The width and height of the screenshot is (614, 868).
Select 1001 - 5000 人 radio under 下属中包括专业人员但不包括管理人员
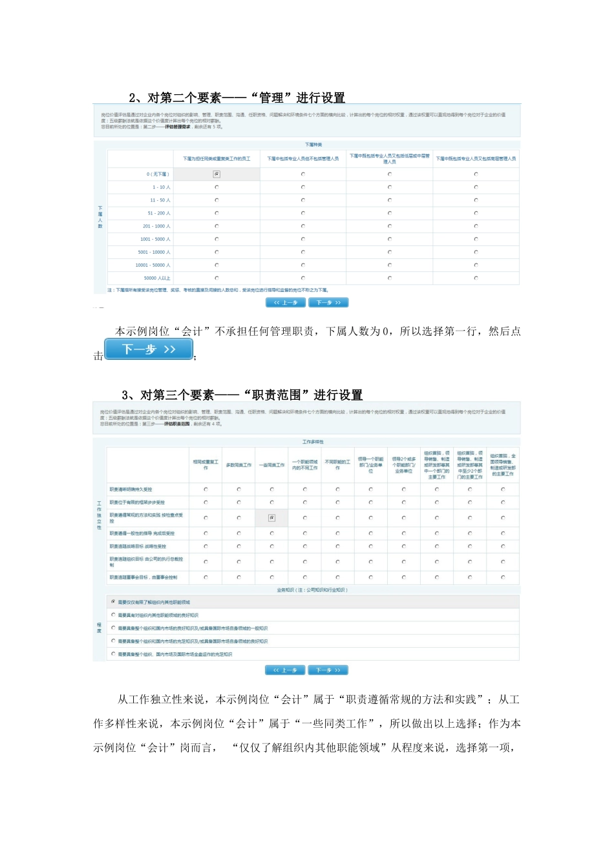pos(303,239)
